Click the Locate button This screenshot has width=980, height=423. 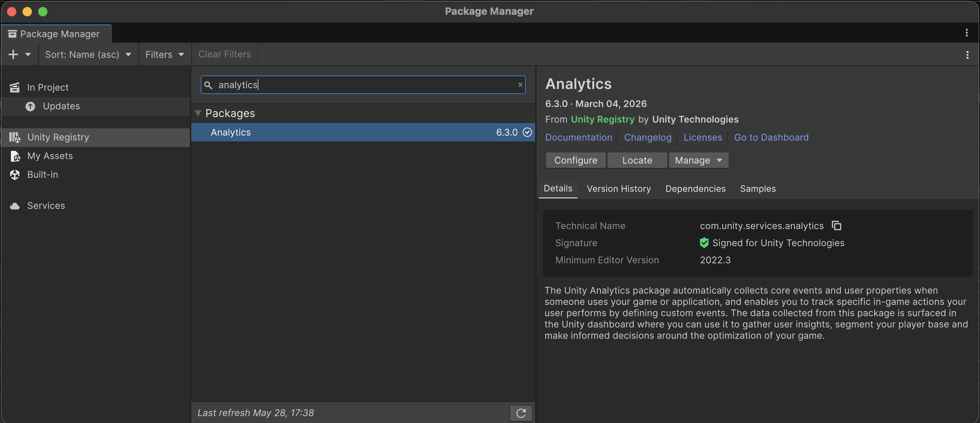[637, 160]
